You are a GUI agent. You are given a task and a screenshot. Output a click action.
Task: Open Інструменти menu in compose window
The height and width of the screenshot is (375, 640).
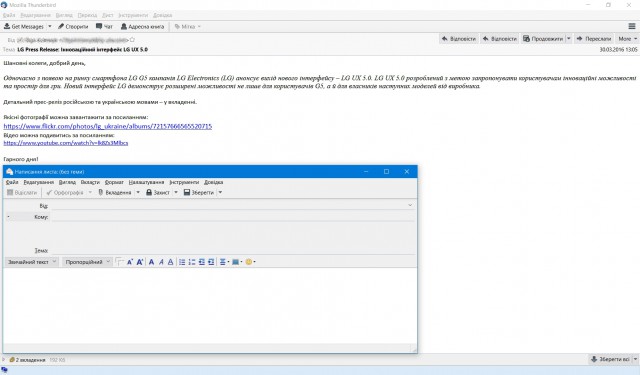pos(184,182)
